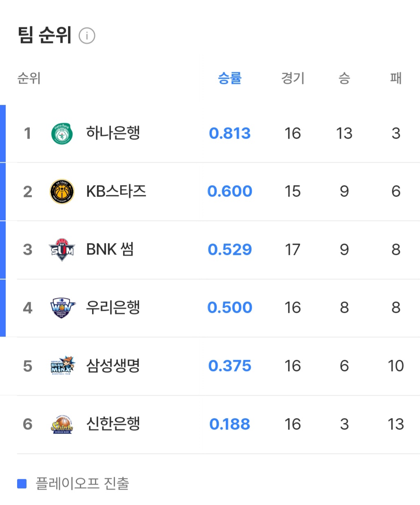Viewport: 420px width, 505px height.
Task: Open the 하나은행 team name link
Action: (113, 133)
